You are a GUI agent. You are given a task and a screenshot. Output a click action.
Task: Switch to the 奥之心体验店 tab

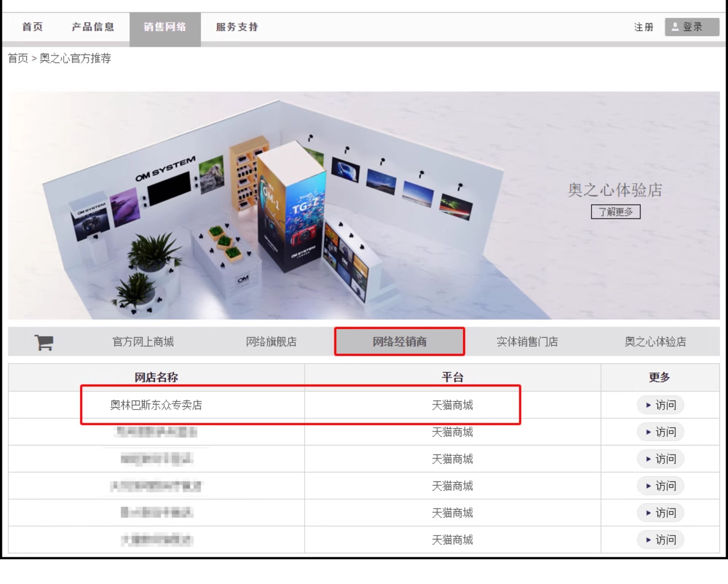point(655,342)
